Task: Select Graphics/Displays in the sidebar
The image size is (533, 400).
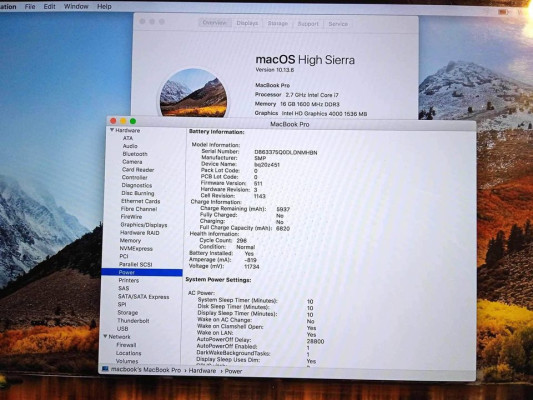Action: [144, 225]
